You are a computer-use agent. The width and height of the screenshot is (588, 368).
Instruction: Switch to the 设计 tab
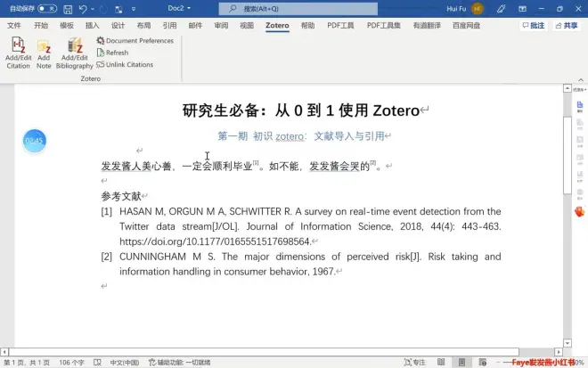pyautogui.click(x=118, y=26)
